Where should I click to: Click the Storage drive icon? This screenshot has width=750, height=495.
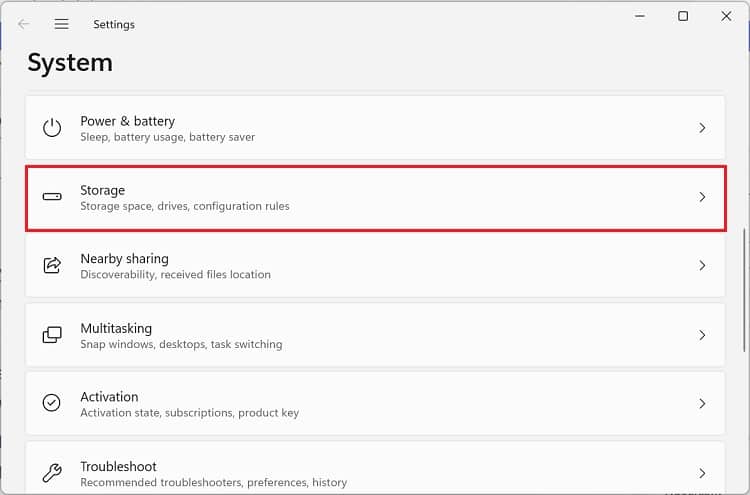pos(52,197)
